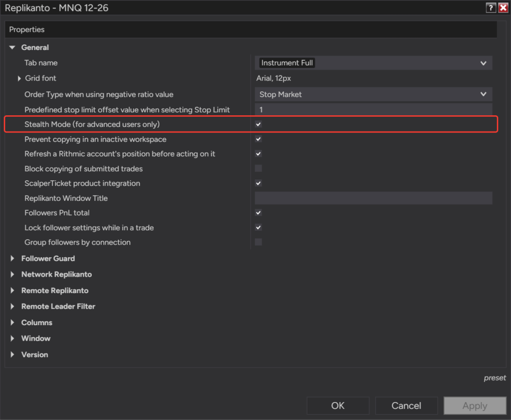This screenshot has height=420, width=511.
Task: Select the Stealth Mode property label
Action: coord(92,124)
